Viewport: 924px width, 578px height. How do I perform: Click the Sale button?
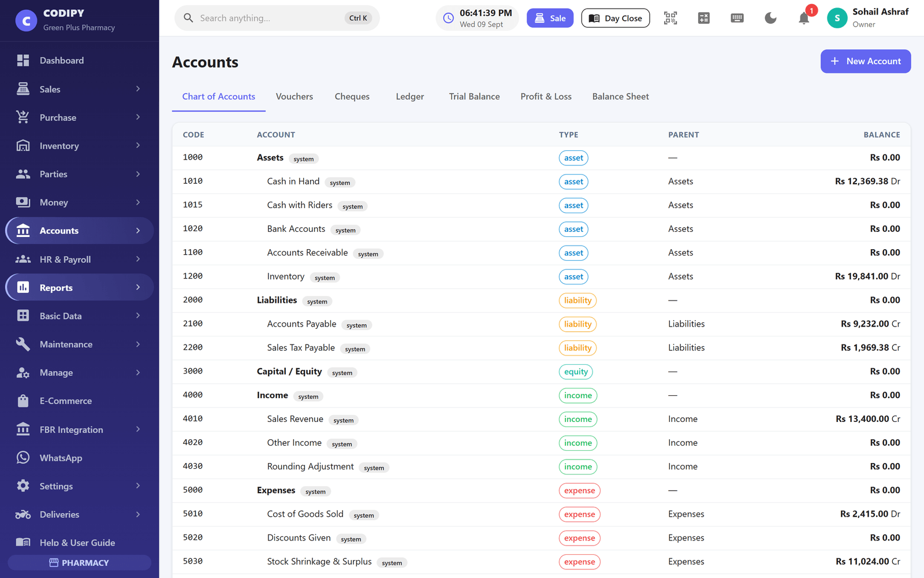550,18
